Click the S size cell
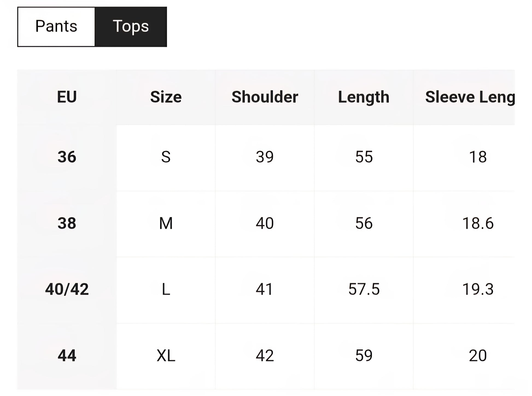 [166, 157]
